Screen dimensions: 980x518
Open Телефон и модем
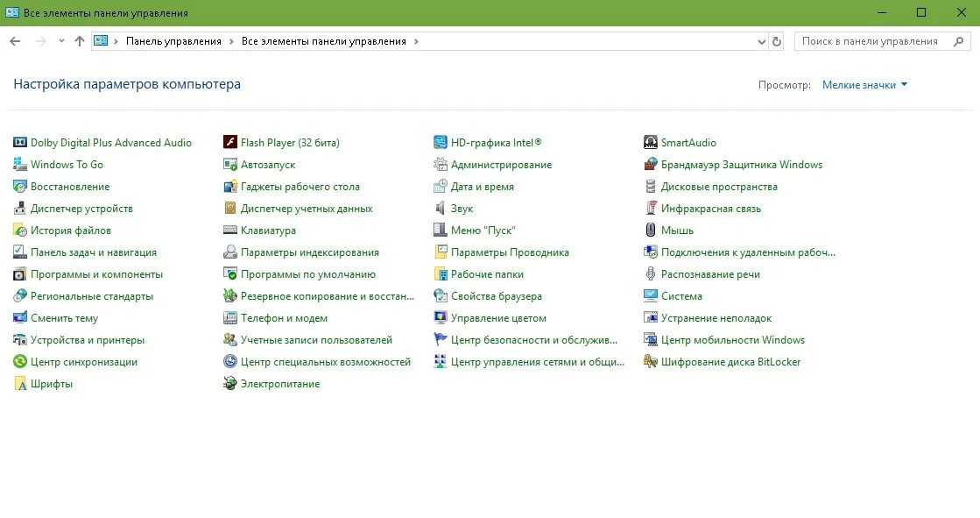pyautogui.click(x=284, y=318)
